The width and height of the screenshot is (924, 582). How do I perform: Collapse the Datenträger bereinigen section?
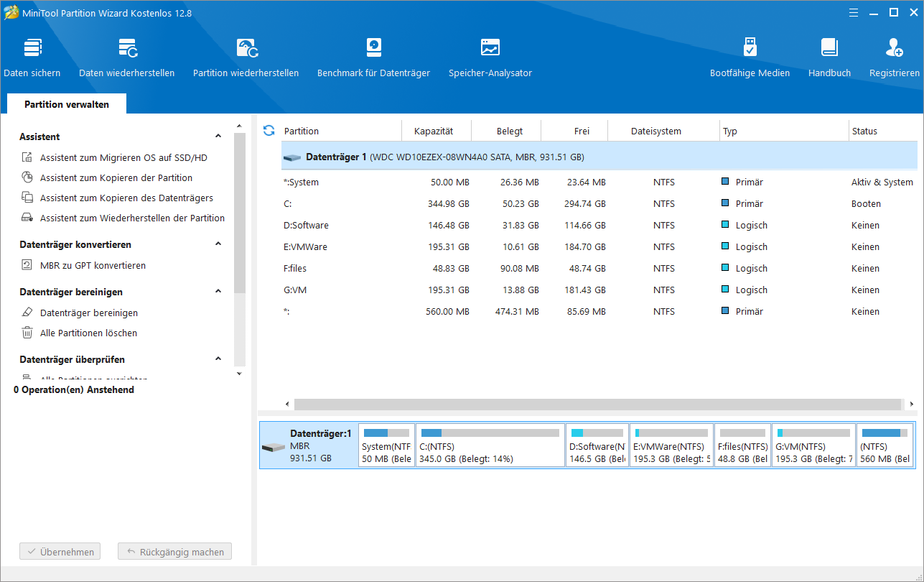pos(219,292)
